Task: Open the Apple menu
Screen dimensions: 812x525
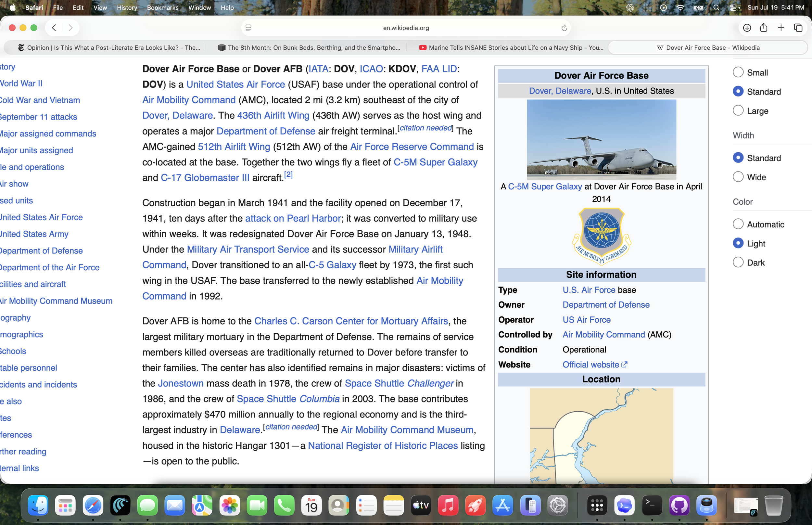Action: (x=13, y=7)
